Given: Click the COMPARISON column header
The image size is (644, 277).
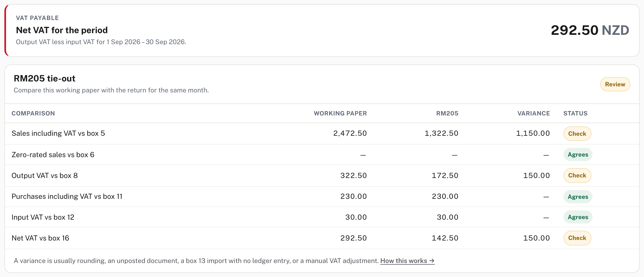Looking at the screenshot, I should (33, 113).
